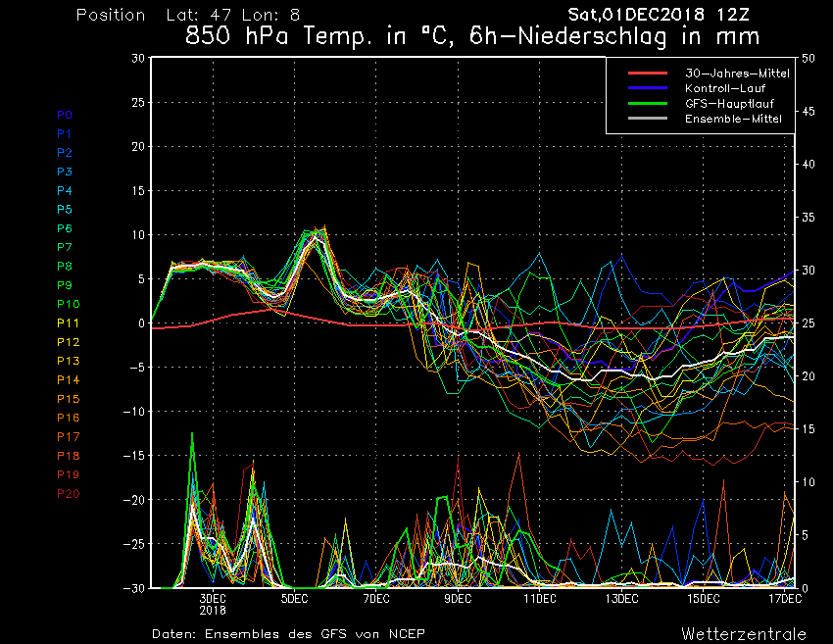Click the "3DEC 2018" date axis label
This screenshot has width=833, height=644.
click(213, 605)
